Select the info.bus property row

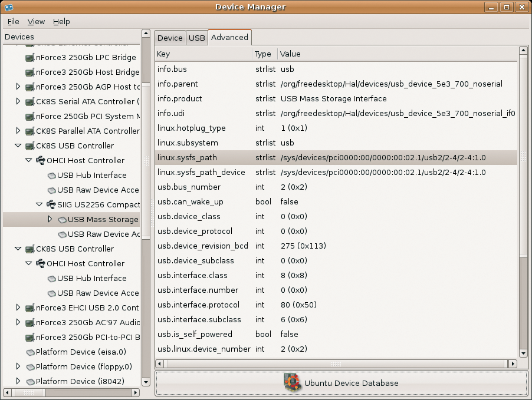(336, 69)
